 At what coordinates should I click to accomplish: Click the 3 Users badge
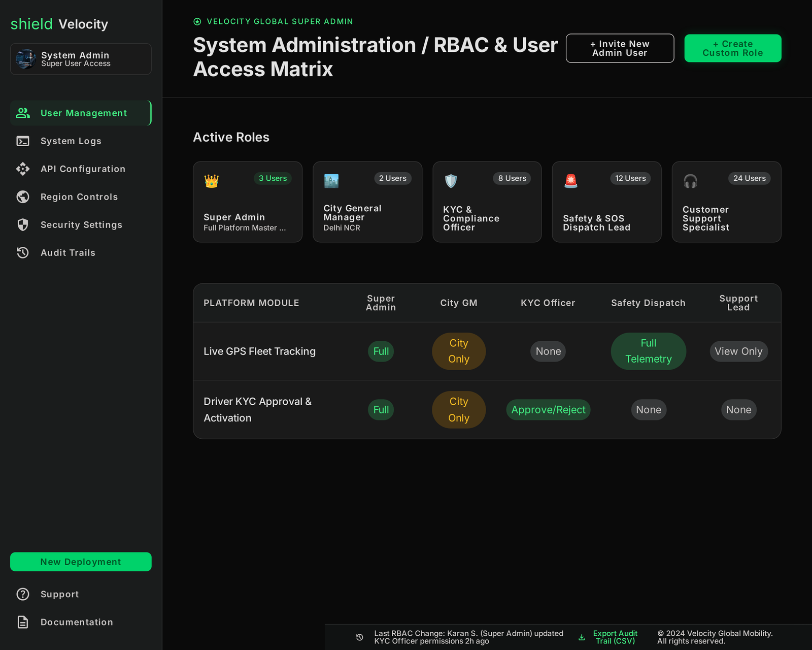point(273,178)
